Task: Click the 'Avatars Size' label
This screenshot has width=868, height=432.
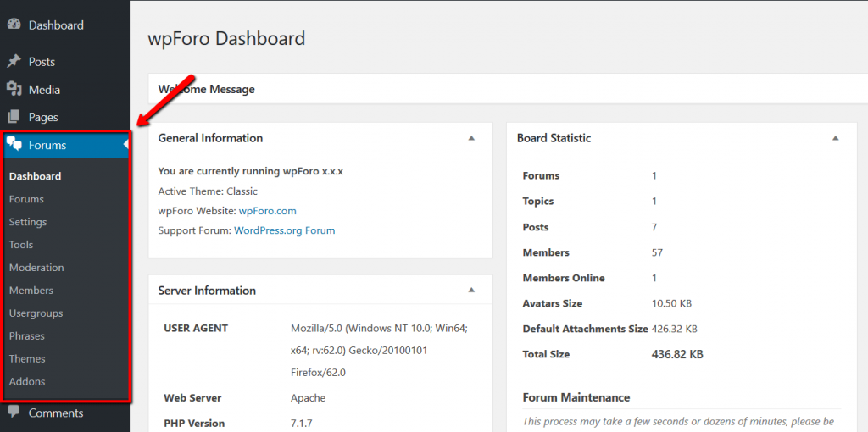Action: coord(553,303)
